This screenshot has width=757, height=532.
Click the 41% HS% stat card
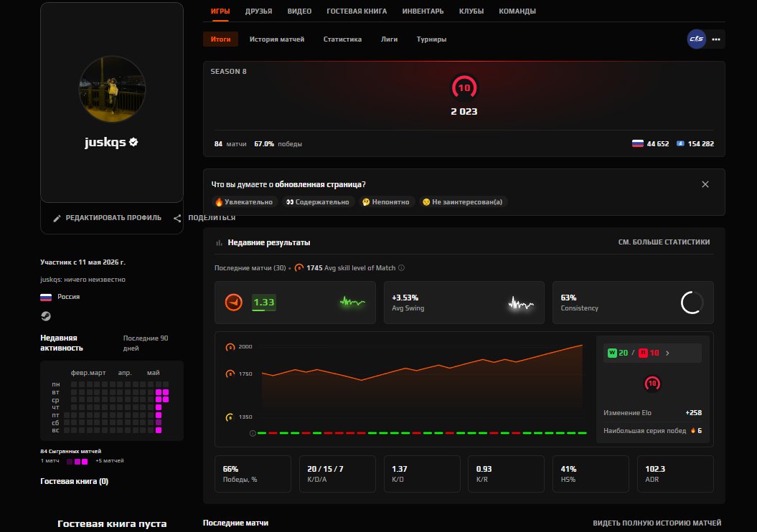tap(591, 474)
